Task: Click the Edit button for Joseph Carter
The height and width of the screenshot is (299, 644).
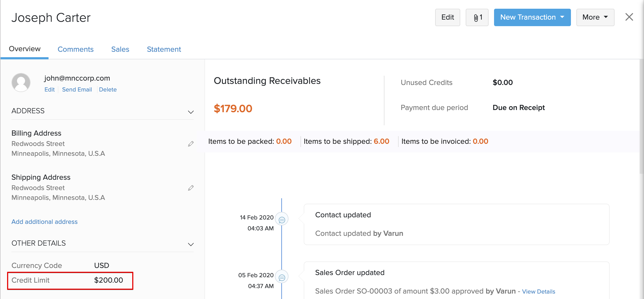Action: (447, 17)
